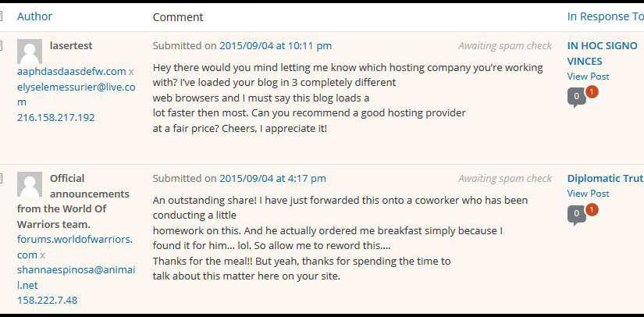Click View Post under the Diplomatic post title
This screenshot has width=644, height=317.
588,194
